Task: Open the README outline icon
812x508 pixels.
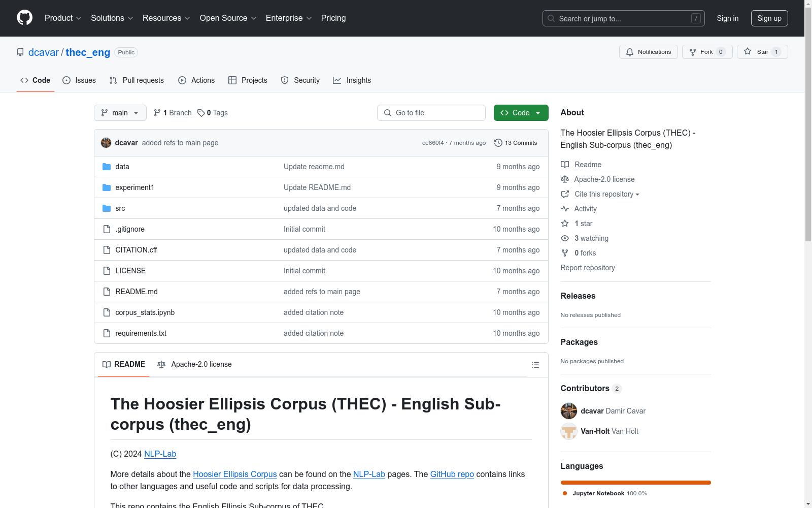Action: pyautogui.click(x=535, y=365)
